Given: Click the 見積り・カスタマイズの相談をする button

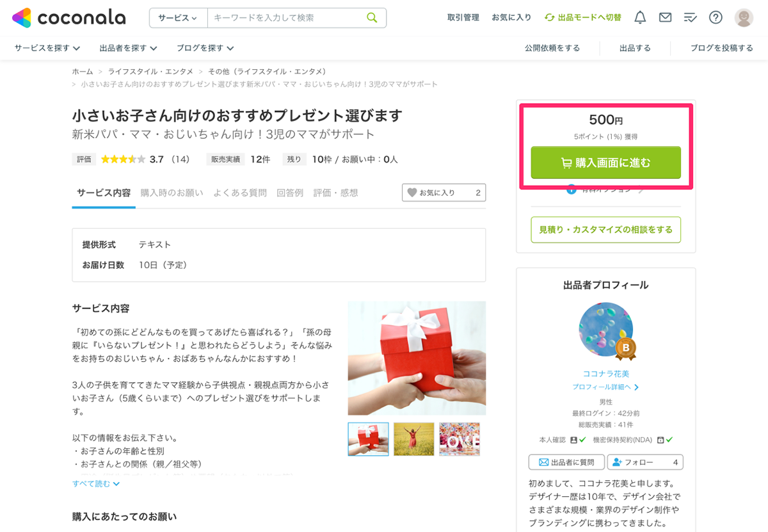Looking at the screenshot, I should 605,230.
